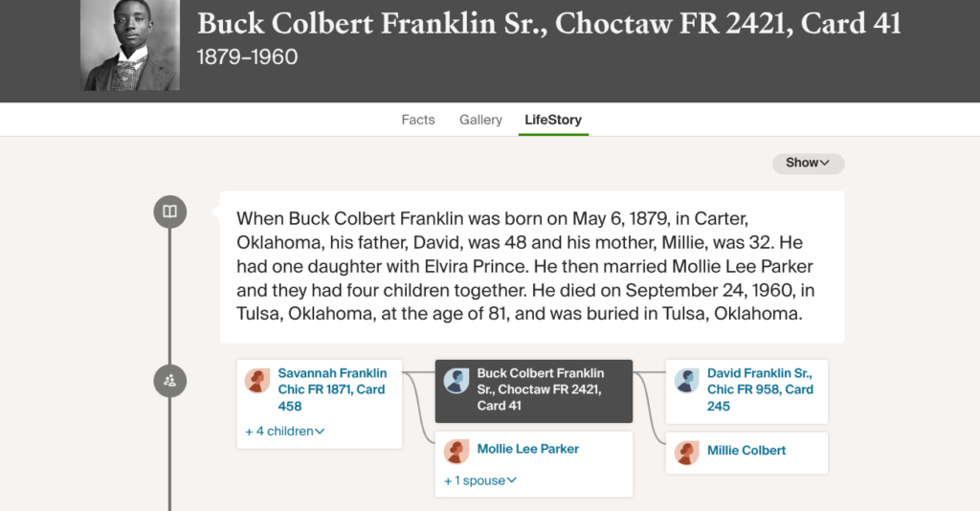Open the Millie Colbert name link
Screen dimensions: 980x511
[x=746, y=451]
